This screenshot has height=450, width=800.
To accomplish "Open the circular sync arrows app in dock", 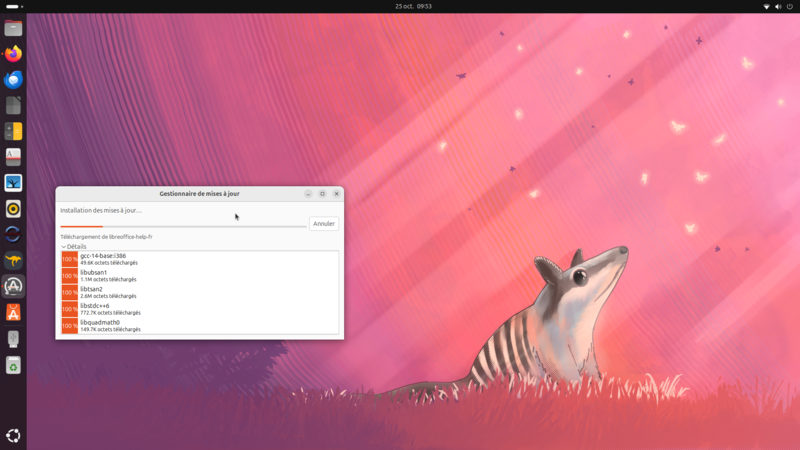I will click(13, 235).
